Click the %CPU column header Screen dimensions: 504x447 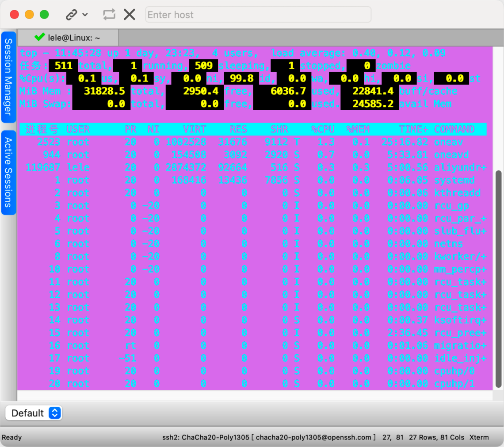323,129
